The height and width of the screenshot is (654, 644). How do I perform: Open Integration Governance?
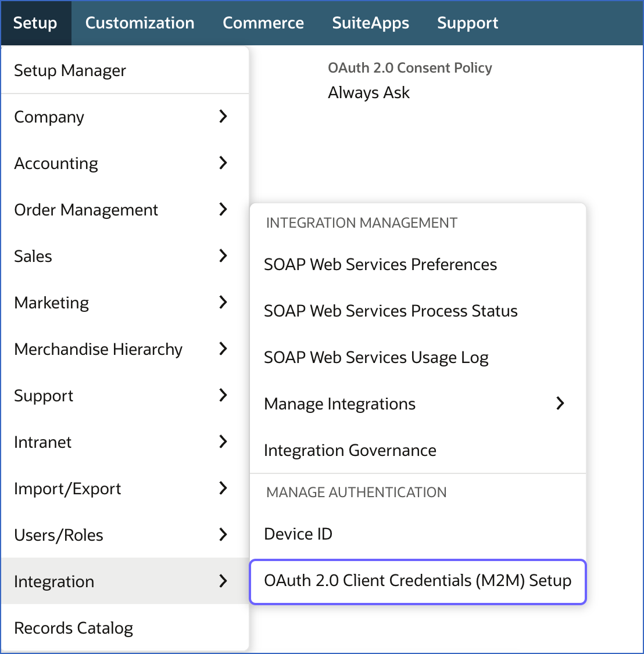pos(350,450)
